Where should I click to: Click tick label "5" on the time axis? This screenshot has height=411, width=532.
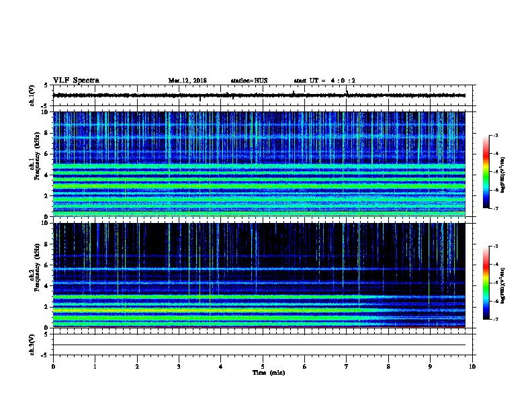tap(263, 366)
